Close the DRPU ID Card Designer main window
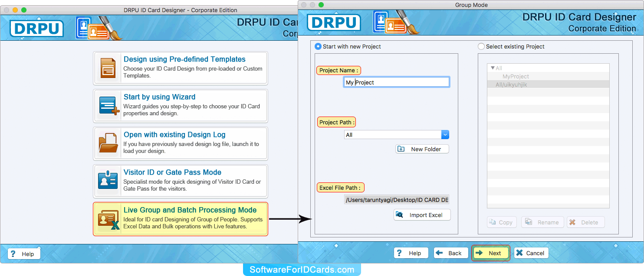This screenshot has width=644, height=276. coord(7,10)
